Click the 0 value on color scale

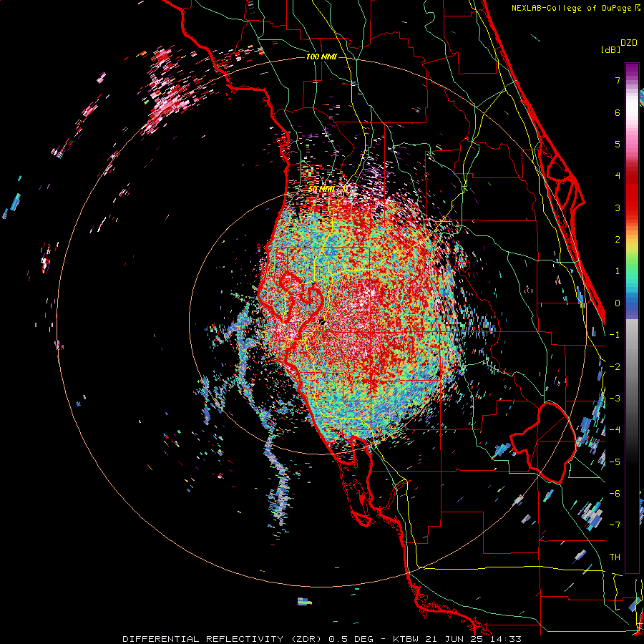618,303
